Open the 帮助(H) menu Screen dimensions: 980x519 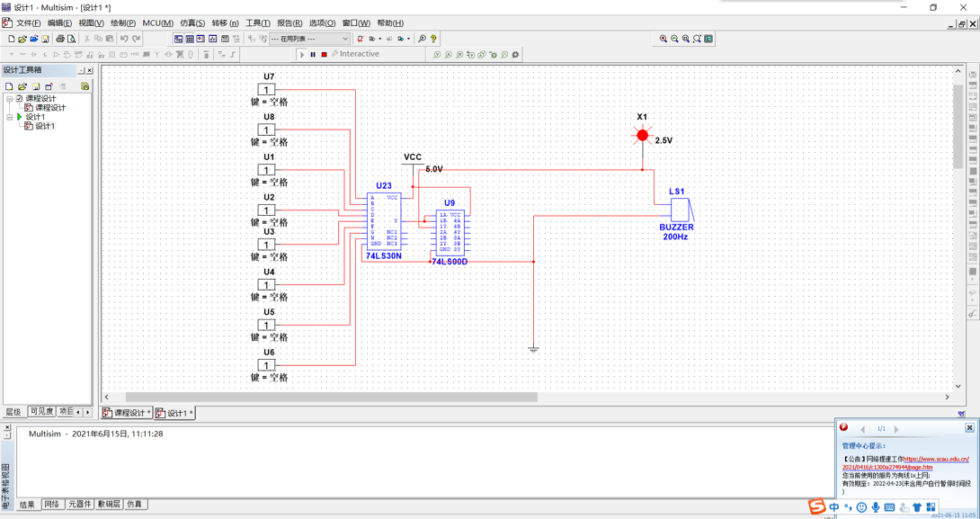[x=390, y=23]
